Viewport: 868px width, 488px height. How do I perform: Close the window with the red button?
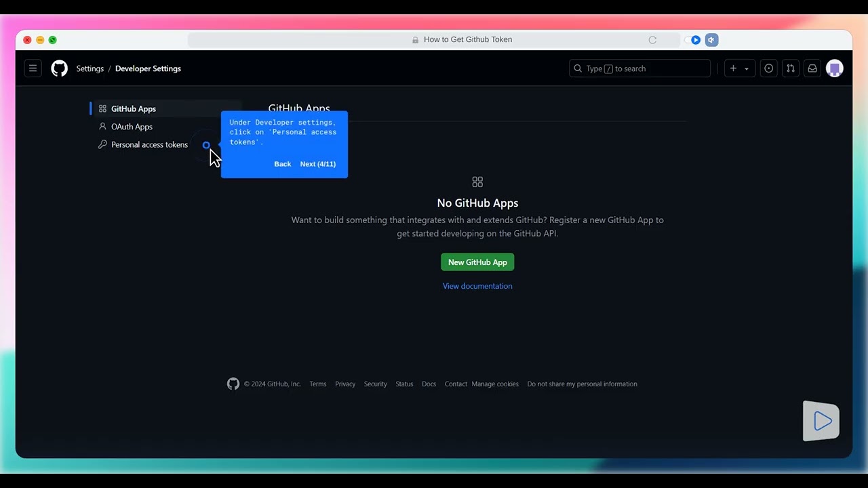pos(27,40)
